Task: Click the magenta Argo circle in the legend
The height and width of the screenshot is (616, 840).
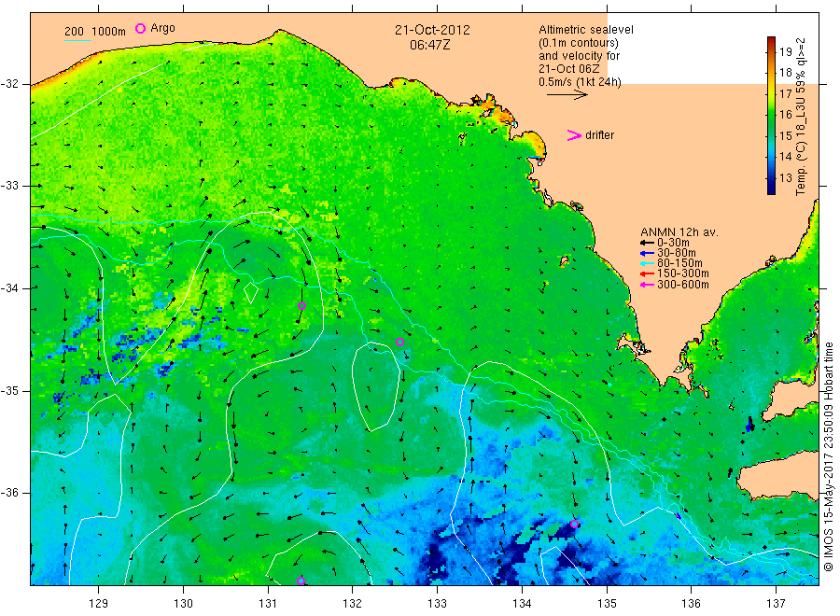Action: pos(140,28)
